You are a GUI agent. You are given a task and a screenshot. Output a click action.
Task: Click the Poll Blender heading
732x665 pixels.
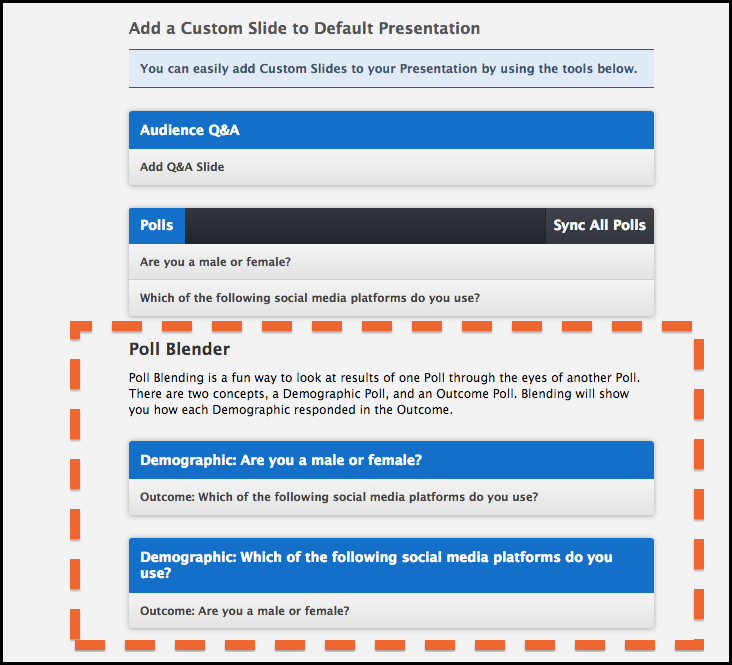pyautogui.click(x=179, y=349)
